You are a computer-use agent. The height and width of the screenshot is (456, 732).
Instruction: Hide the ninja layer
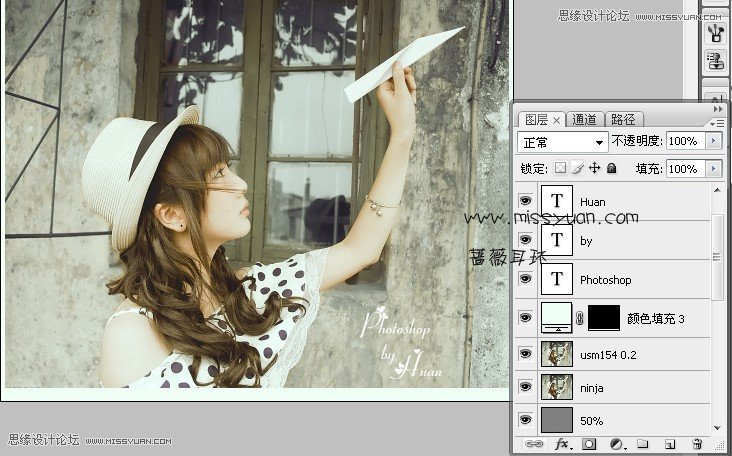click(525, 387)
